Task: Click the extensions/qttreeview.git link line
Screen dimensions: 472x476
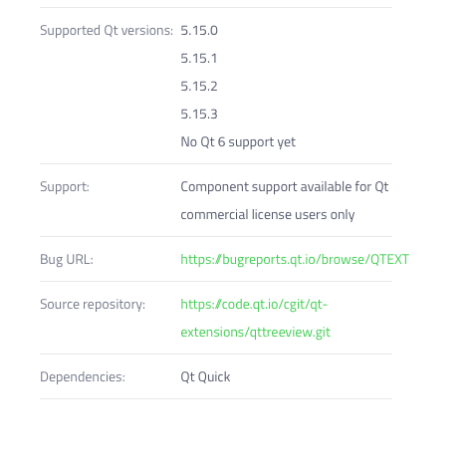Action: click(256, 333)
